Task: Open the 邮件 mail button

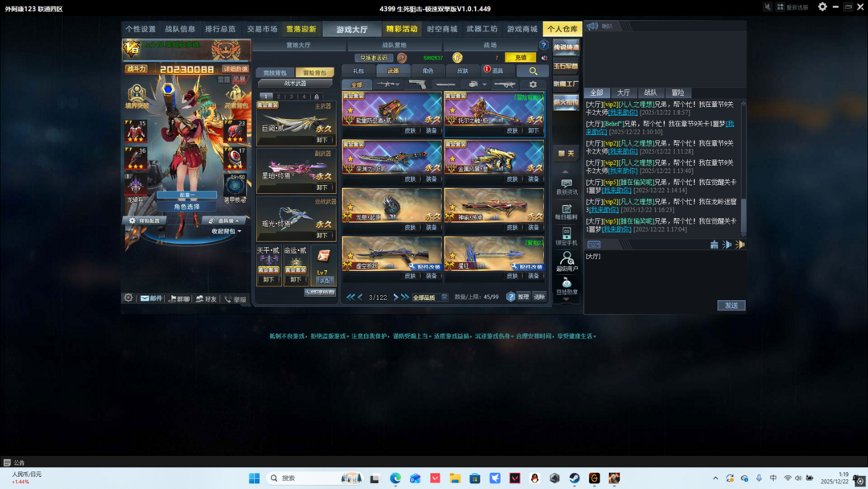Action: click(x=150, y=298)
